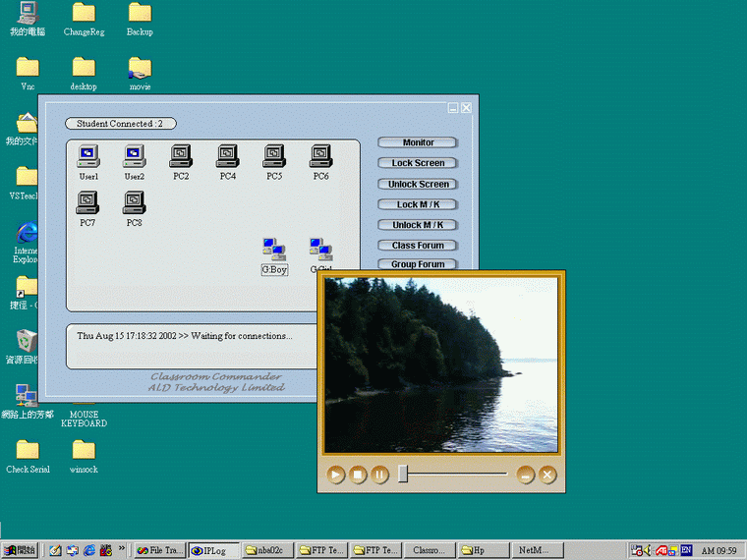
Task: Open the Class Forum
Action: point(418,246)
